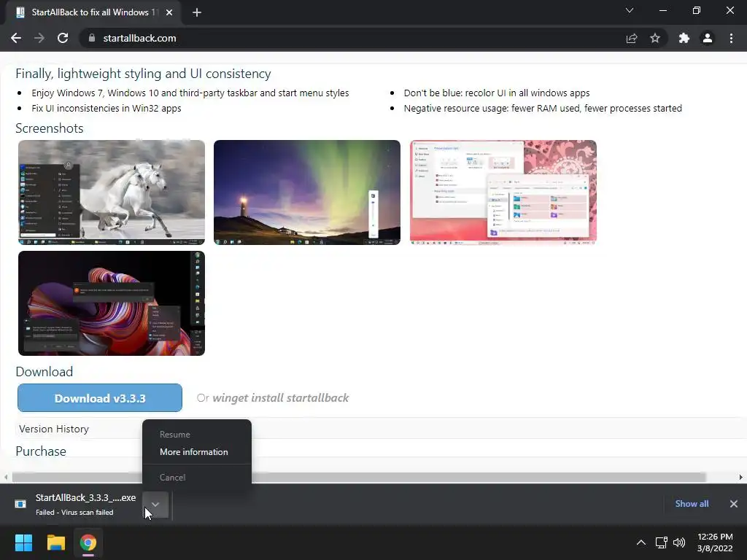Toggle the download item options chevron
This screenshot has height=560, width=747.
pos(155,505)
